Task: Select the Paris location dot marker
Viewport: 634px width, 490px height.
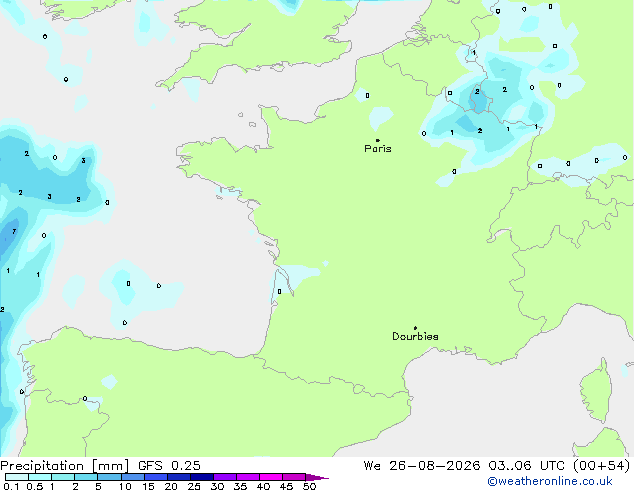Action: (378, 140)
